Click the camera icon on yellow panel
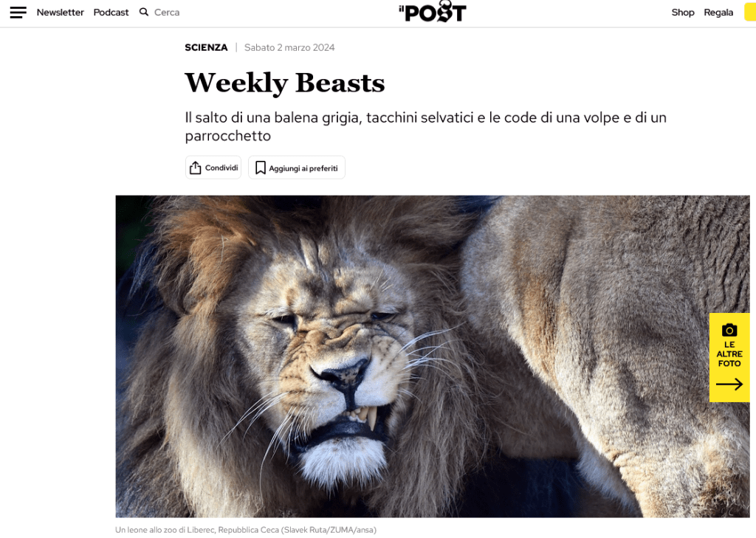 click(x=729, y=330)
